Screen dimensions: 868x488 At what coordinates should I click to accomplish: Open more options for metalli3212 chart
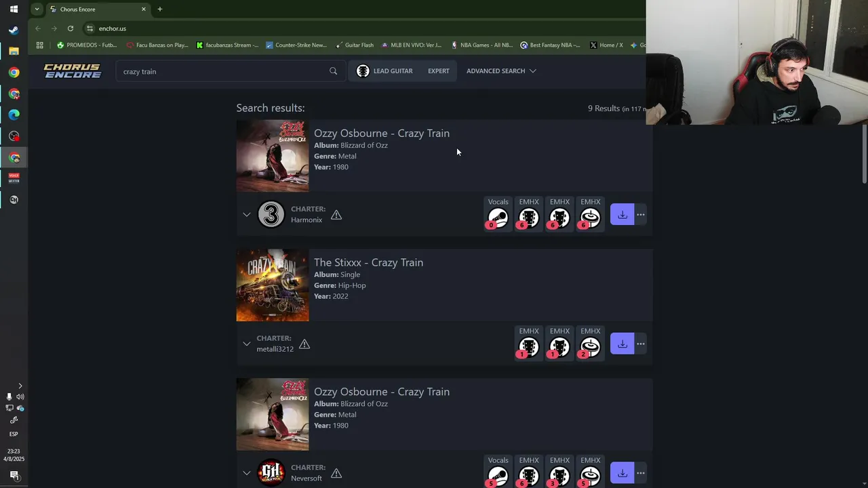640,344
